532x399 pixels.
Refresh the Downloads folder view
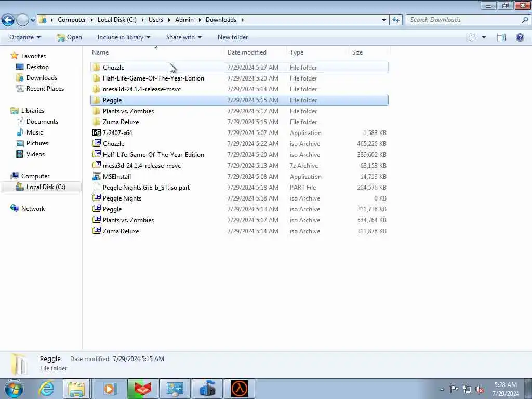click(x=395, y=20)
